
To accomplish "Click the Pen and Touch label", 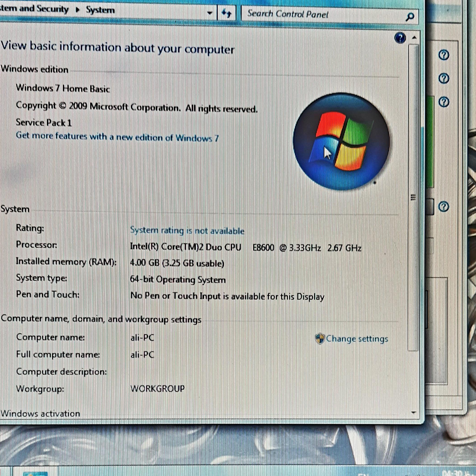I will 48,294.
